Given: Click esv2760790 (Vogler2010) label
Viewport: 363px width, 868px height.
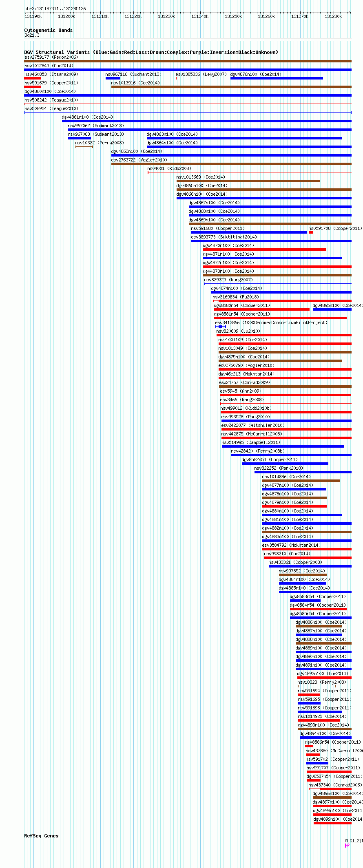Looking at the screenshot, I should pos(246,365).
